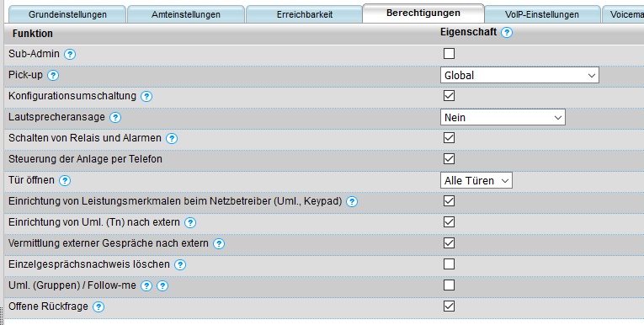Click the Uml. (Gruppen) / Follow-me label

coord(72,285)
